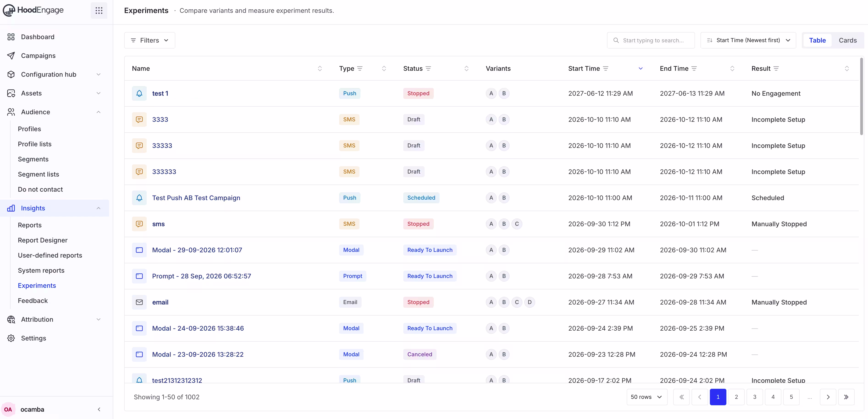
Task: Click variant D badge in email row
Action: tap(530, 302)
